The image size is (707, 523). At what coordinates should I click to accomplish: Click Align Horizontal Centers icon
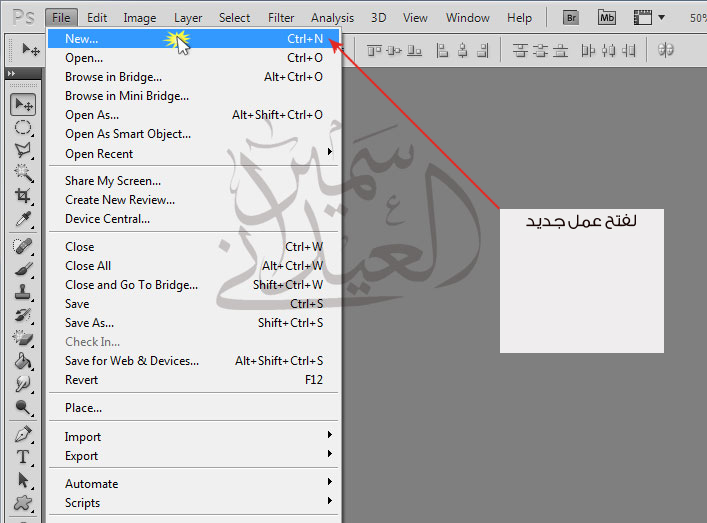click(463, 50)
